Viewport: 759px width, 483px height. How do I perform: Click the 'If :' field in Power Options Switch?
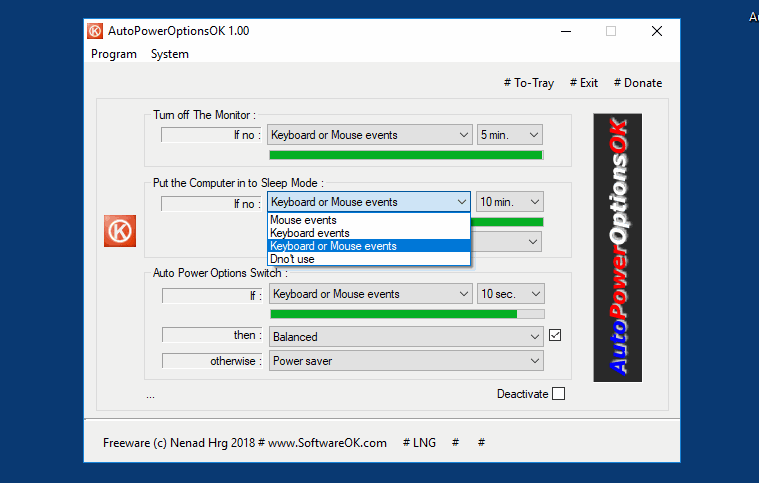[212, 295]
